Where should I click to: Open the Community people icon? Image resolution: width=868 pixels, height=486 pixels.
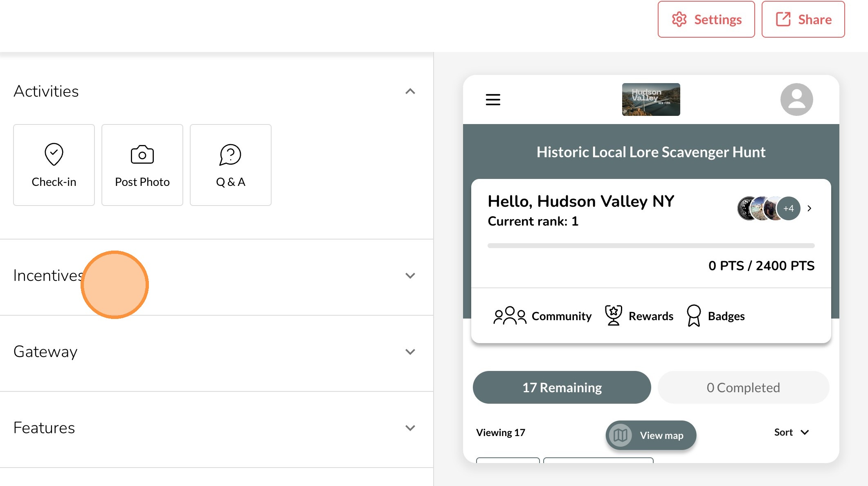(x=510, y=316)
